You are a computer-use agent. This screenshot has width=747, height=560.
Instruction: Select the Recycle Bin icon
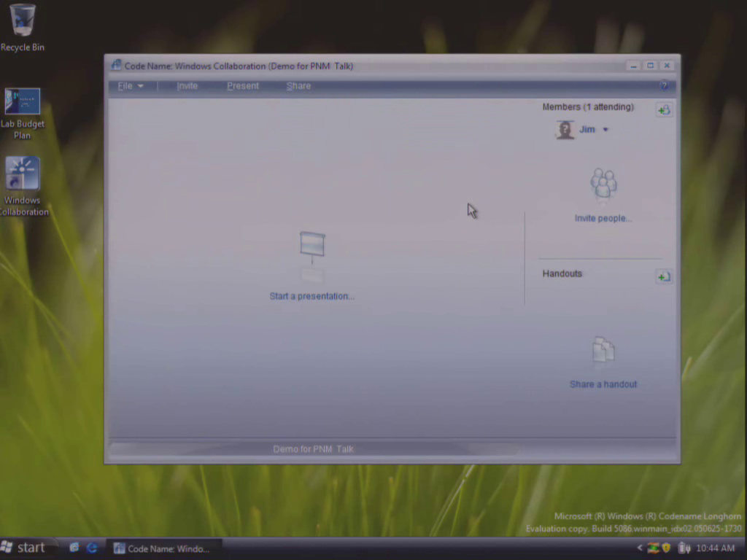click(23, 27)
